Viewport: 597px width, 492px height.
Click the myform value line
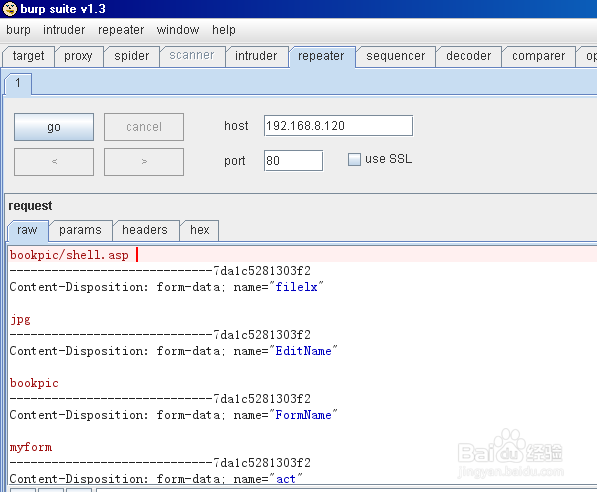click(31, 447)
